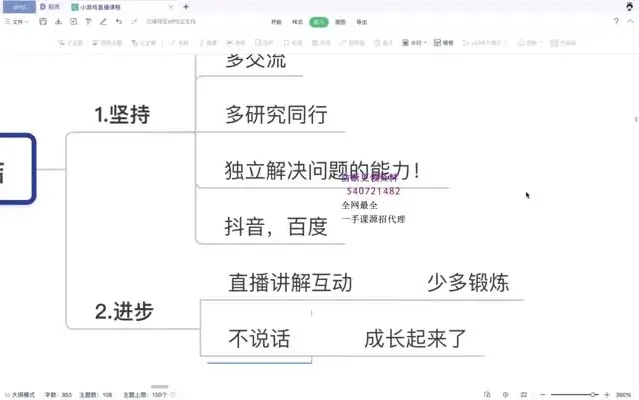The image size is (639, 400).
Task: Select the 多研究同行 mind map node
Action: tap(277, 114)
